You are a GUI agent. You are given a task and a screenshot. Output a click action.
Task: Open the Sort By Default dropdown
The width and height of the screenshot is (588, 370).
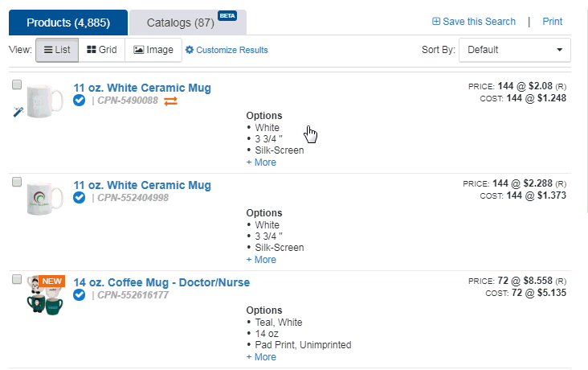tap(514, 50)
